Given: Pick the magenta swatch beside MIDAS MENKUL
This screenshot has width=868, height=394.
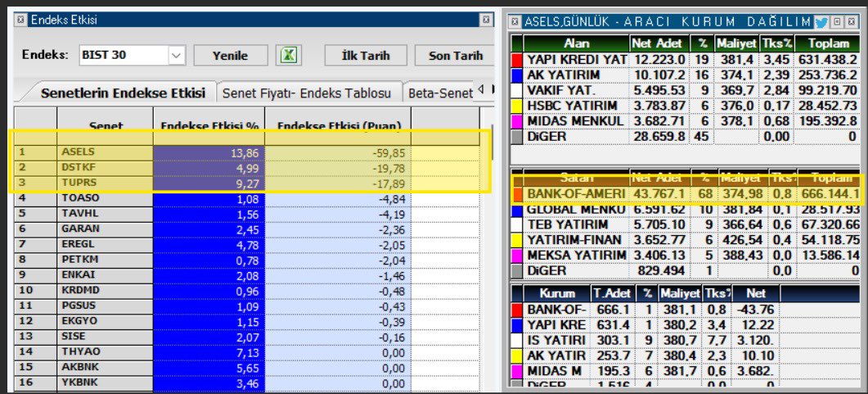Looking at the screenshot, I should [517, 120].
